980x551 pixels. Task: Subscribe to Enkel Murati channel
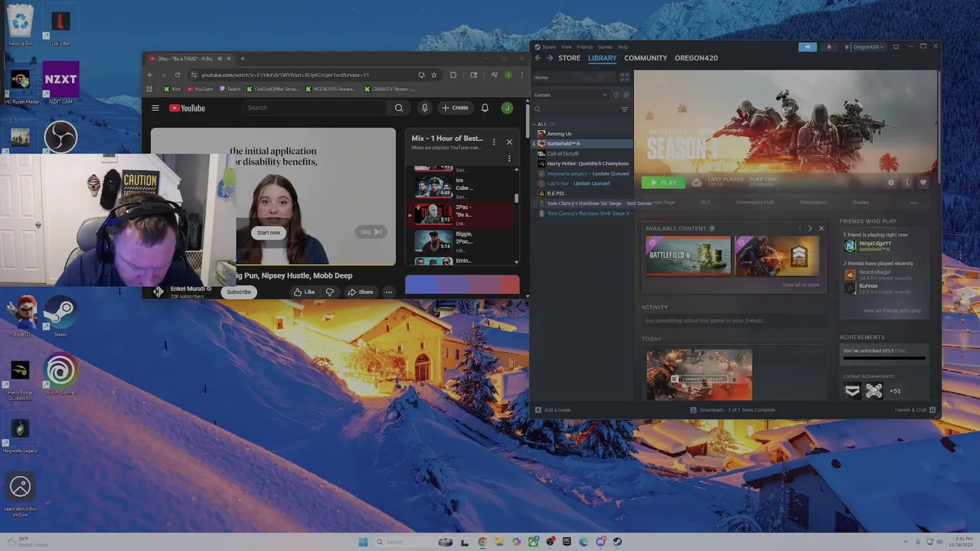click(x=239, y=292)
